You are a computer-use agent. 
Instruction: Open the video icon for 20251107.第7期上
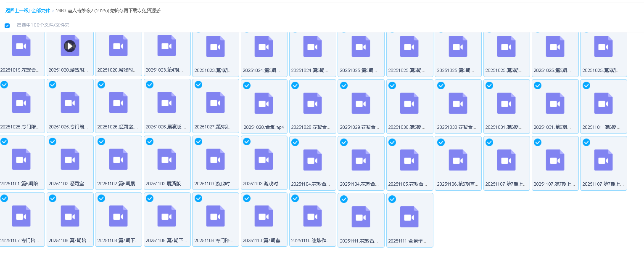click(x=507, y=160)
